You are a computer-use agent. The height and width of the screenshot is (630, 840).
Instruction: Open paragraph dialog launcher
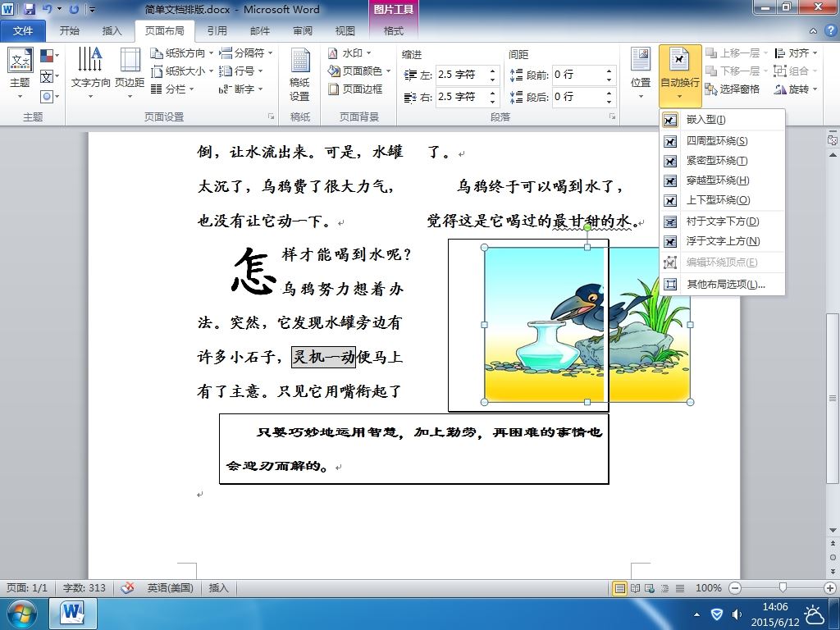[612, 116]
